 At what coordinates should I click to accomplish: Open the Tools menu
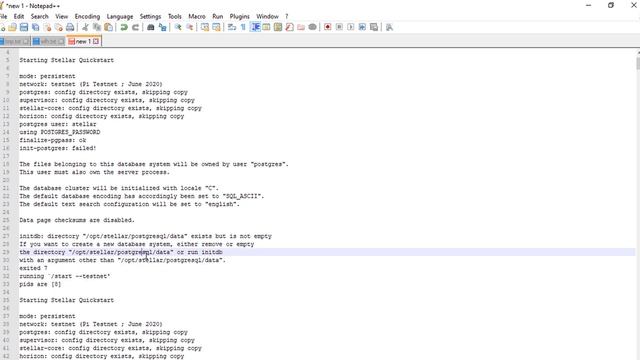click(x=175, y=16)
